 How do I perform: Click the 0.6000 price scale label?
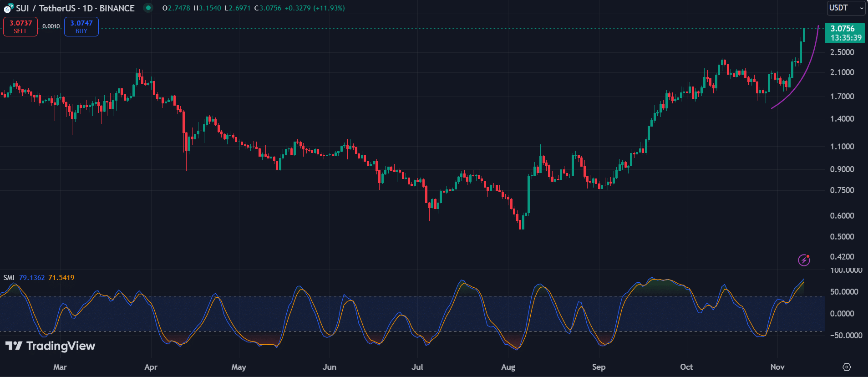coord(842,216)
